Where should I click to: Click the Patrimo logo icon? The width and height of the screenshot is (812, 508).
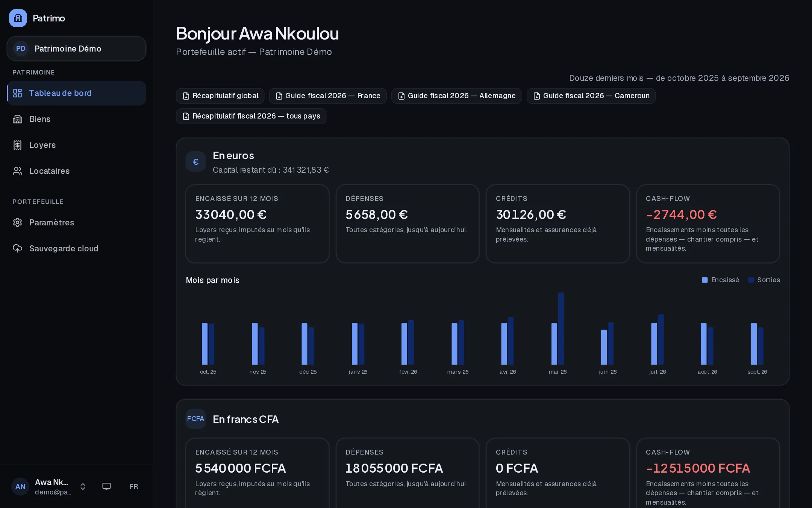click(18, 18)
